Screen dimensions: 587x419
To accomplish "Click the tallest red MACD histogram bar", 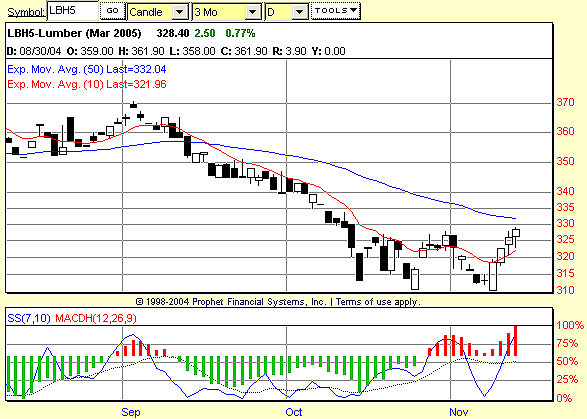I will click(x=515, y=341).
